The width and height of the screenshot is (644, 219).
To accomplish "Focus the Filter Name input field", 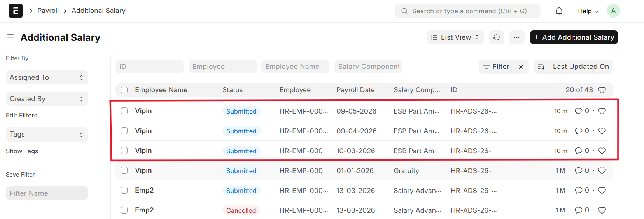I will coord(47,193).
